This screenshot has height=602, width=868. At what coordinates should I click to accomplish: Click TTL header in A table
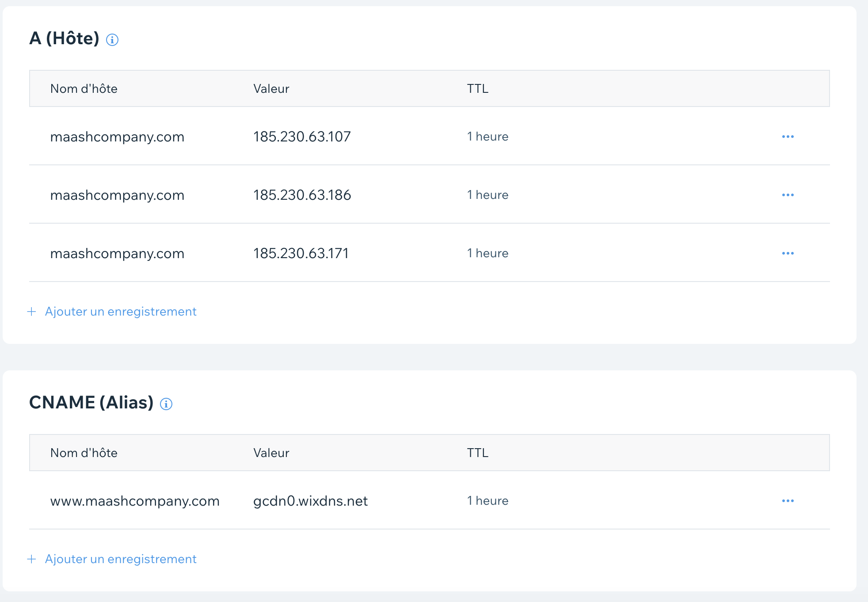478,88
